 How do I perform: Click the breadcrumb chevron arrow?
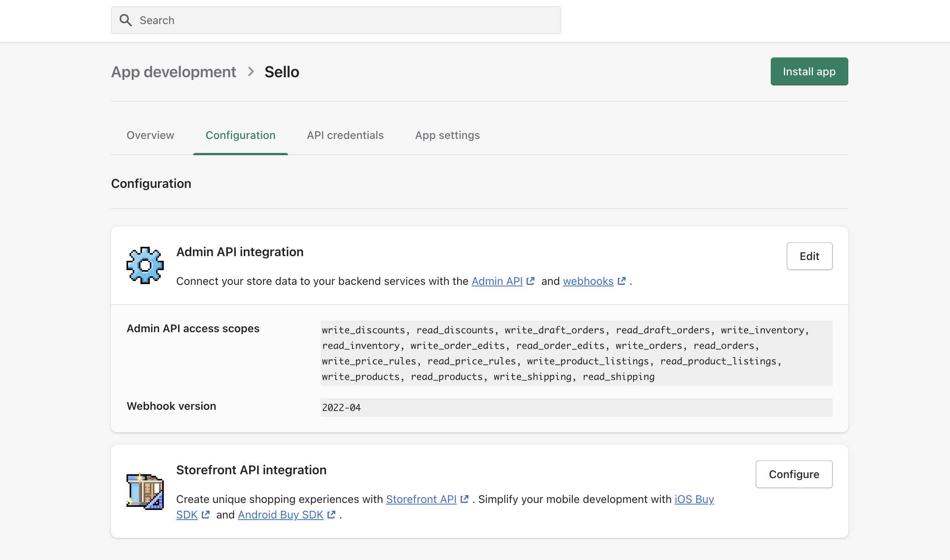point(251,72)
